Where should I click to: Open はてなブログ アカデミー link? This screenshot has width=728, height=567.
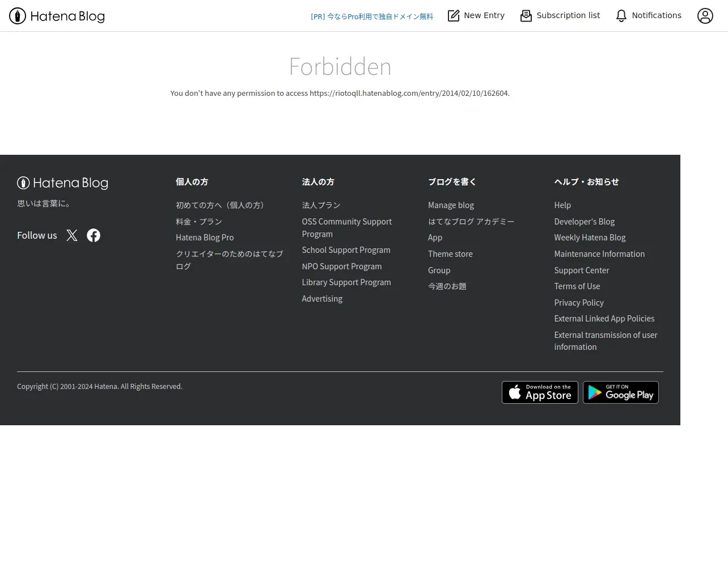471,222
